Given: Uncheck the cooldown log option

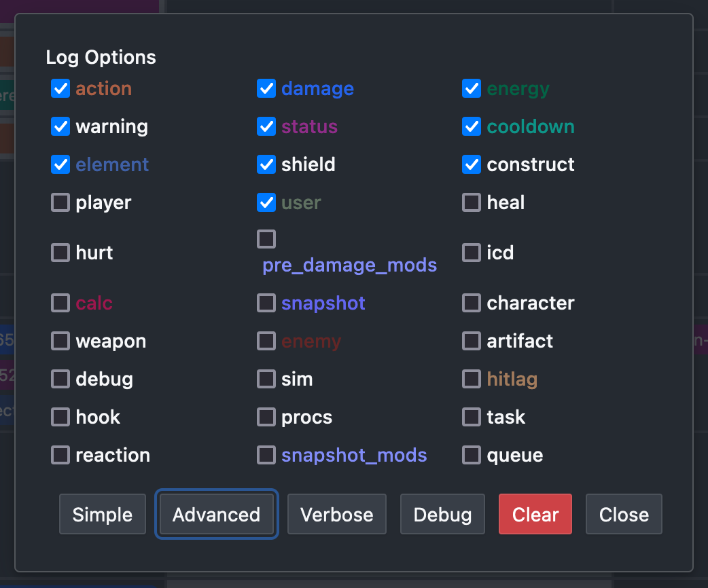Looking at the screenshot, I should (472, 126).
